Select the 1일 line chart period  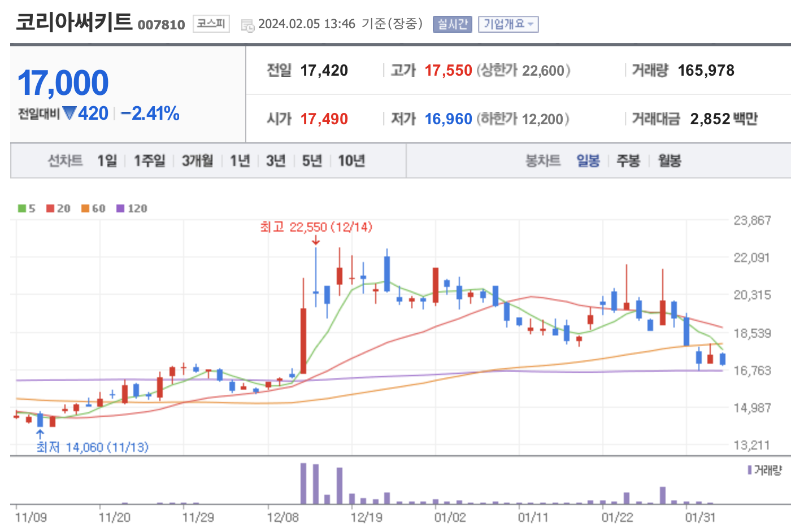pyautogui.click(x=107, y=161)
